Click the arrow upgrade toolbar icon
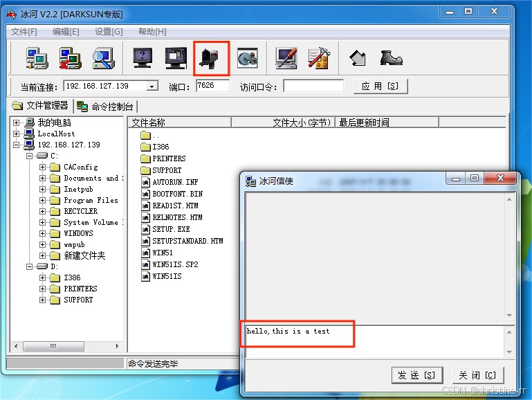The image size is (532, 400). tap(358, 58)
